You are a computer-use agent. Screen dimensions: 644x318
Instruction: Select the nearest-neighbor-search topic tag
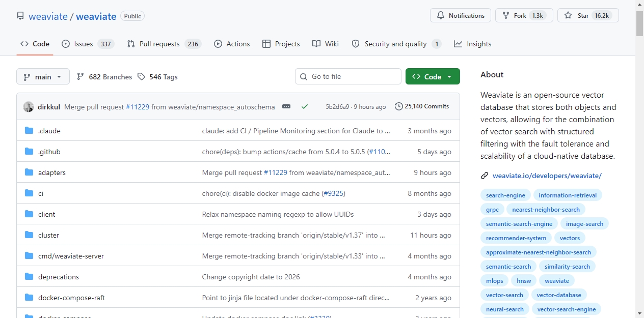click(x=546, y=210)
